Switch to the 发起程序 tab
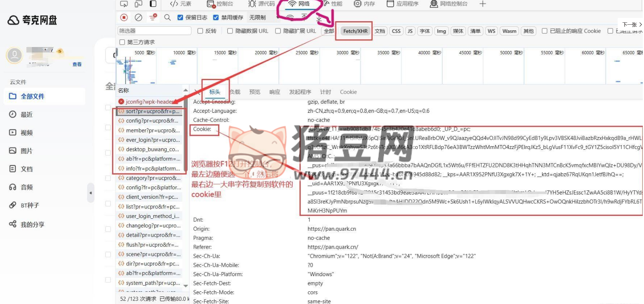This screenshot has height=304, width=644. point(300,92)
